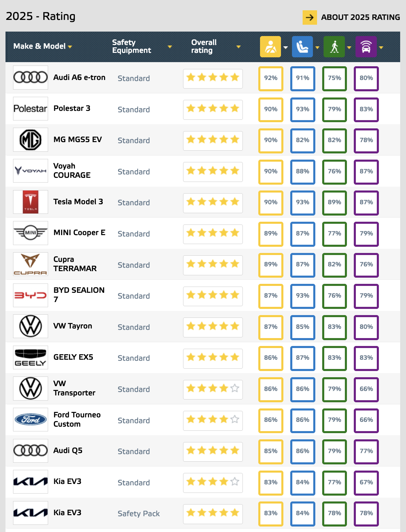This screenshot has height=532, width=406.
Task: Click the Kia EV3 Safety Pack label
Action: (x=139, y=513)
